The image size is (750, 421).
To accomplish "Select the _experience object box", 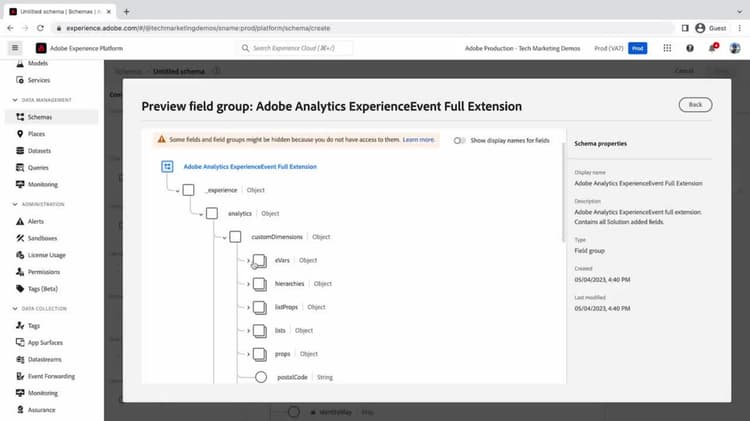I will click(x=188, y=190).
